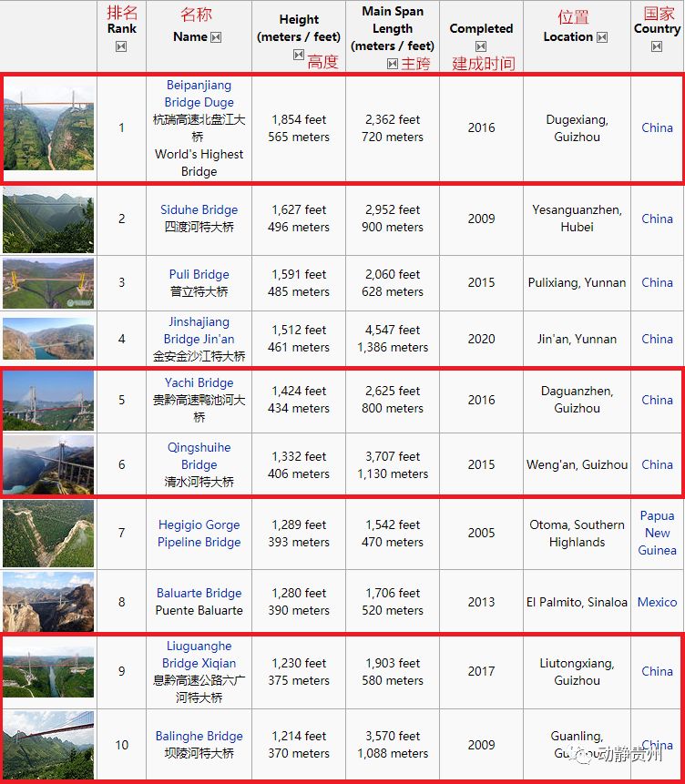Screen dimensions: 685x784
Task: Sort table by Location column
Action: [x=601, y=37]
